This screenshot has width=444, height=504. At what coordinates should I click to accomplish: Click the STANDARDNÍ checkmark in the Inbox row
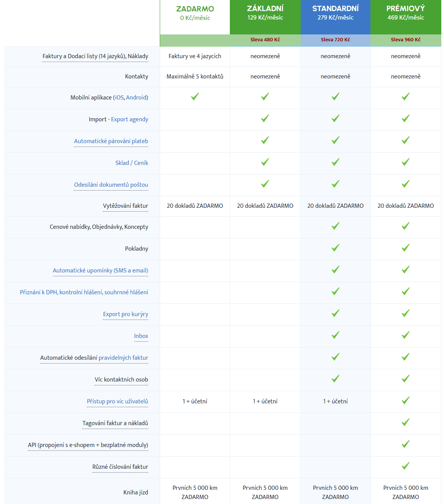point(335,335)
